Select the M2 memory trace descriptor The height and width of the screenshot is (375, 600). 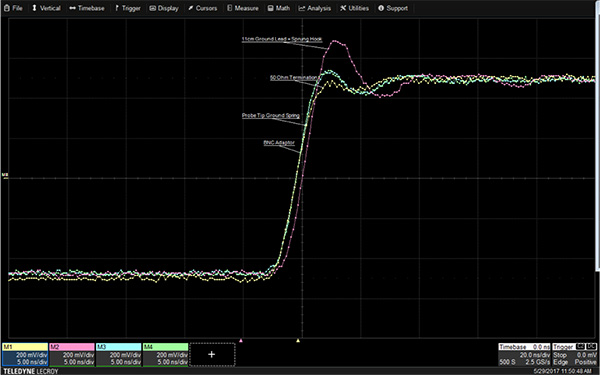[x=72, y=355]
